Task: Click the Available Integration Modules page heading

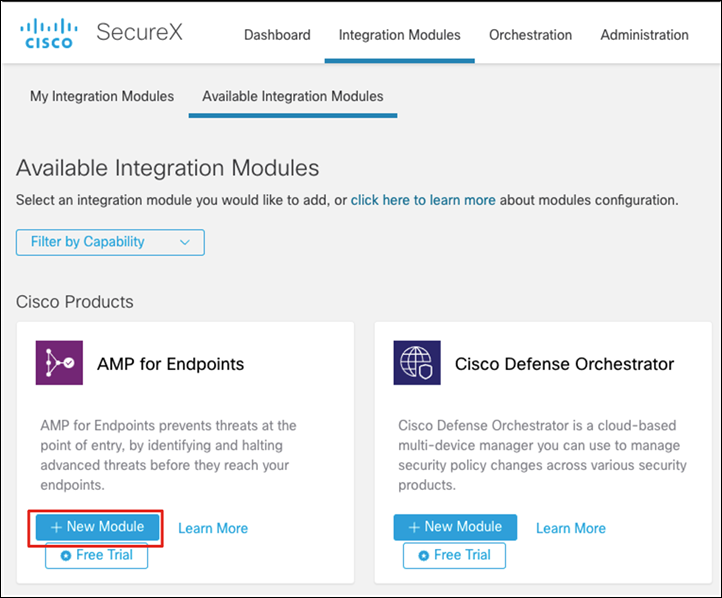Action: [168, 168]
